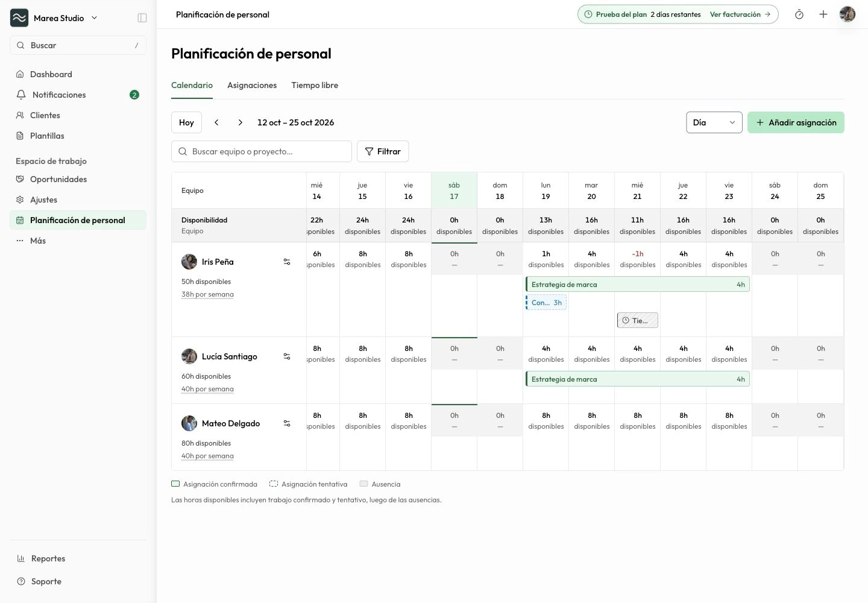Expand the Más menu item
The image size is (868, 603).
coord(78,241)
